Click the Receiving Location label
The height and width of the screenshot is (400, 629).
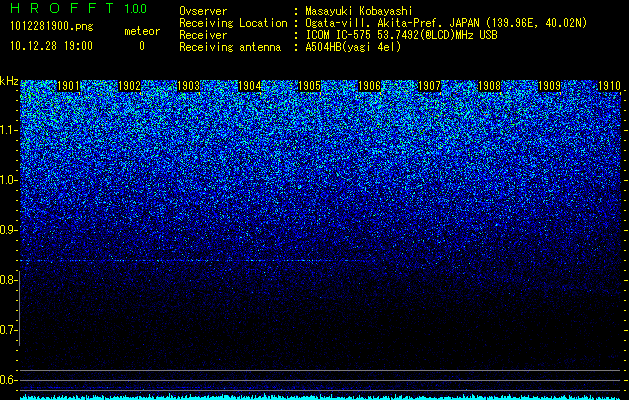[233, 23]
